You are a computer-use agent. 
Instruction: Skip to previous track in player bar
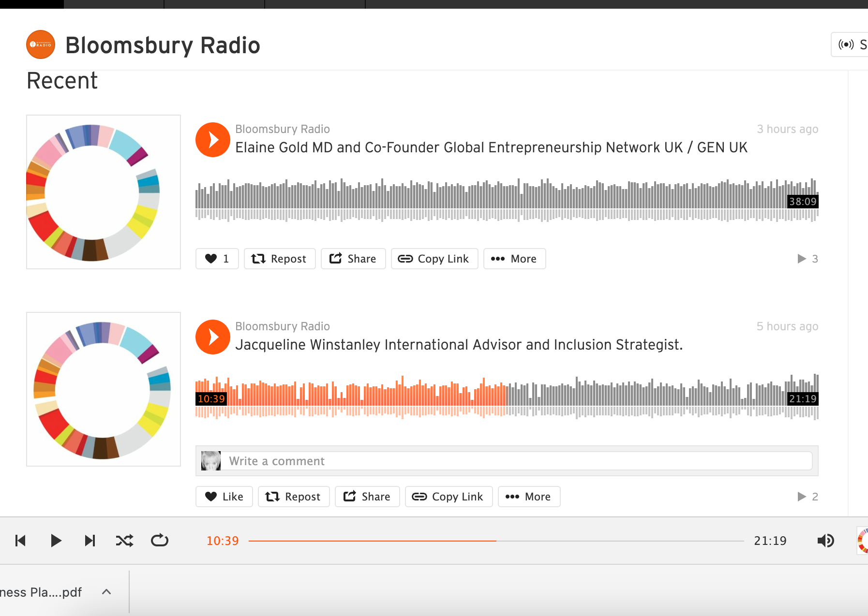(x=20, y=541)
